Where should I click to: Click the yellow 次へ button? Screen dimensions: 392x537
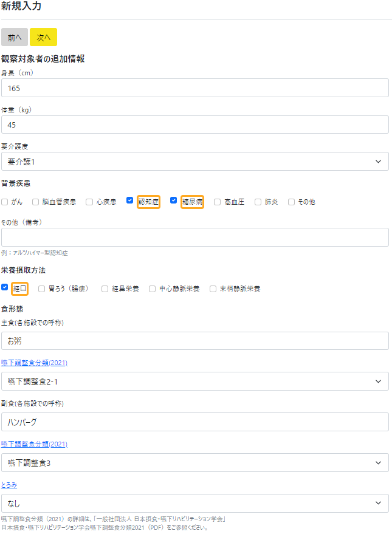43,37
